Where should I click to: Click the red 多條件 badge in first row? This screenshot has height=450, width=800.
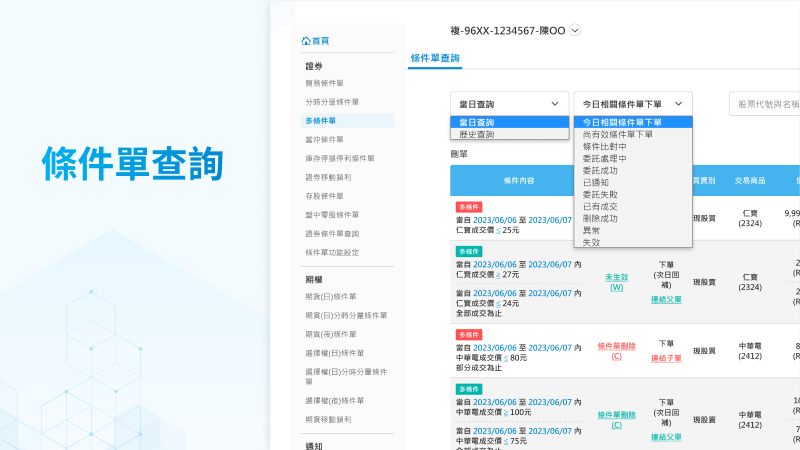pos(468,206)
